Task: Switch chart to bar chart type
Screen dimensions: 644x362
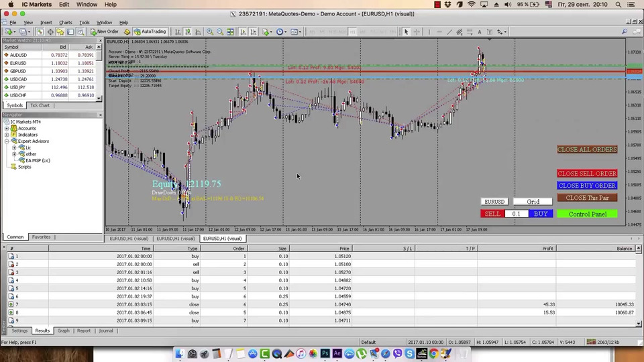Action: [177, 32]
